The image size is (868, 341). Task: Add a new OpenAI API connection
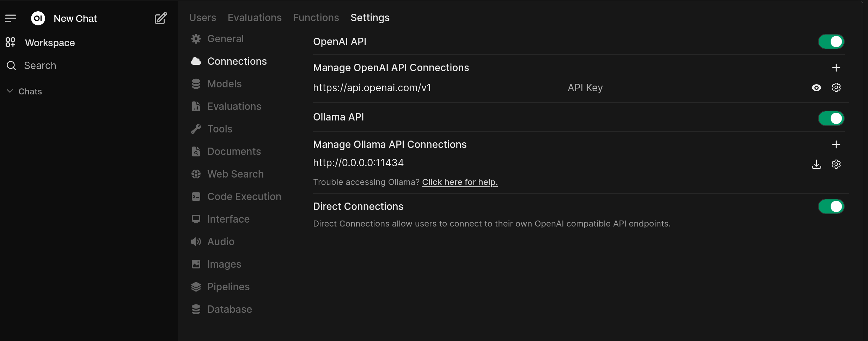point(836,68)
